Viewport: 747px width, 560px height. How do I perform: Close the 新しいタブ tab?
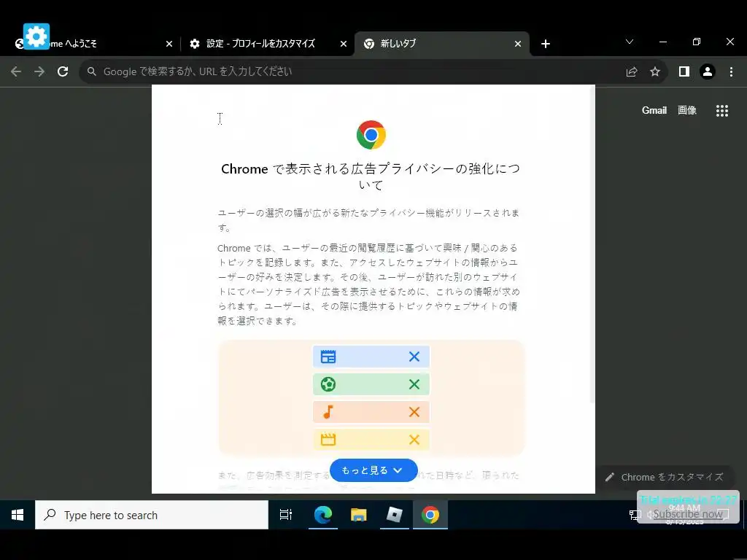[518, 44]
